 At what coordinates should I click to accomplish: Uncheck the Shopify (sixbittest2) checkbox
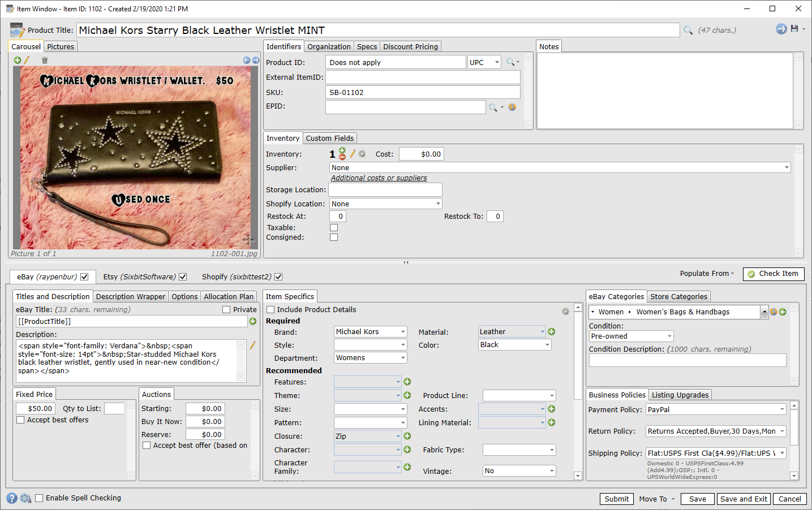[278, 277]
